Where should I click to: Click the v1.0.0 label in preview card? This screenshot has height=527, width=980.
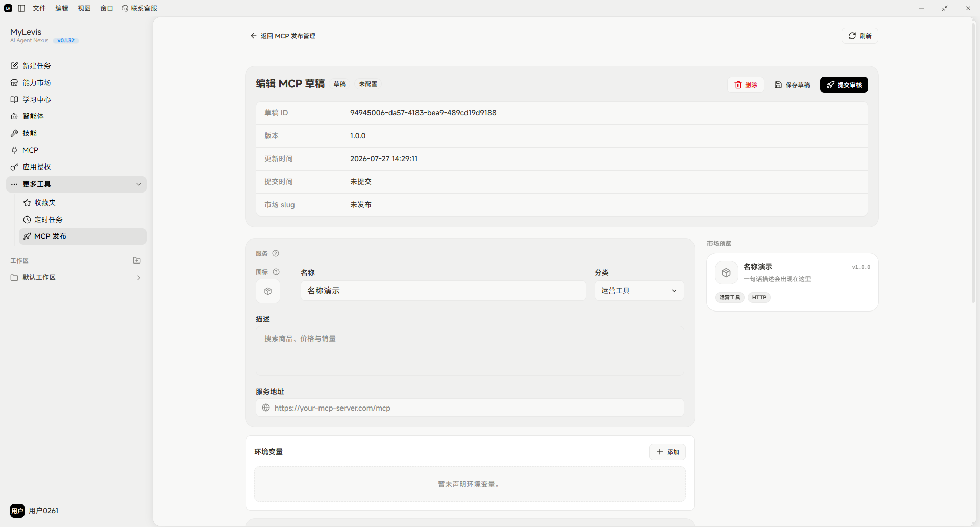pos(861,267)
